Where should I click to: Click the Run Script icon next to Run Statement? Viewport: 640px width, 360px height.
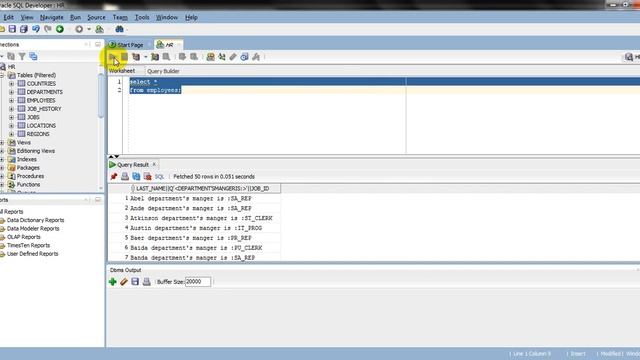124,57
